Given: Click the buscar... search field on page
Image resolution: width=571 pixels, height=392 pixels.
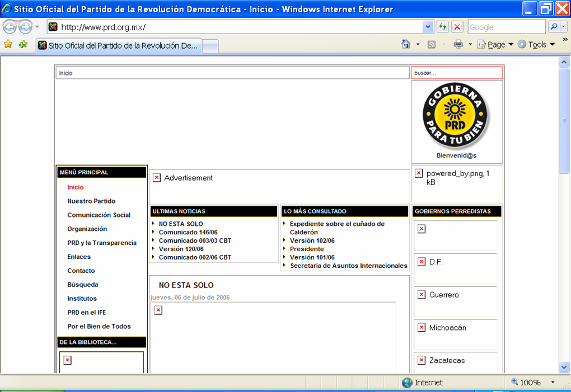Looking at the screenshot, I should 457,73.
